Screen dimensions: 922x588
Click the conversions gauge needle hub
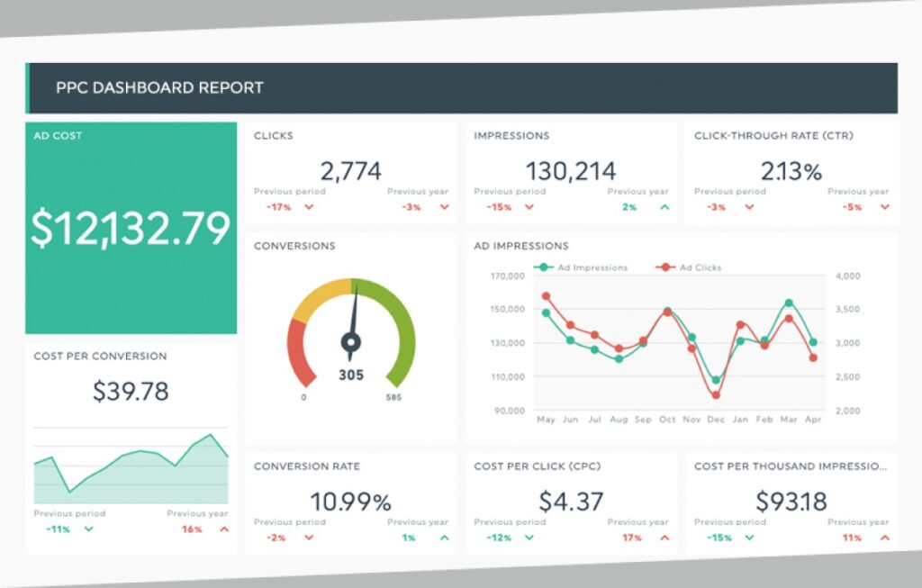[351, 341]
